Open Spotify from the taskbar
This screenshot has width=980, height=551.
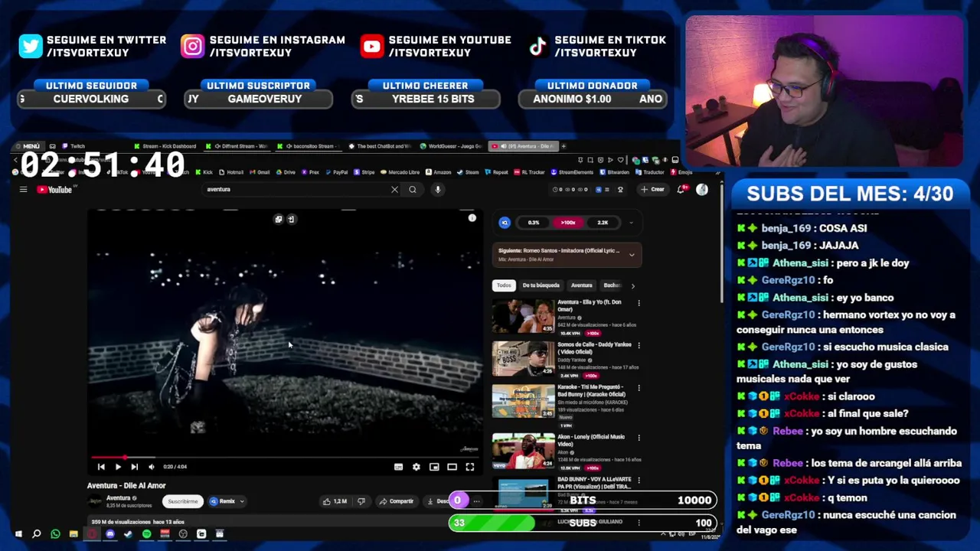[x=146, y=534]
